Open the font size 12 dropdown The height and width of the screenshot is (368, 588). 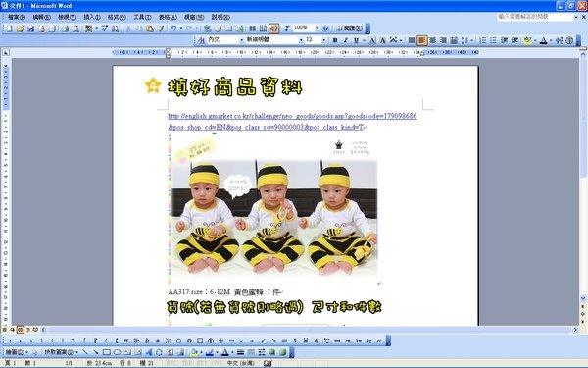324,40
